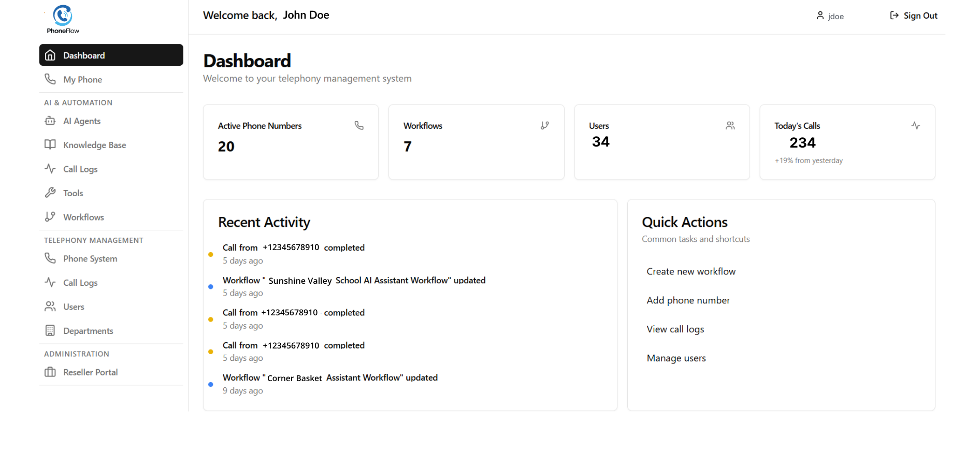Open Users via the people icon
980x466 pixels.
50,307
